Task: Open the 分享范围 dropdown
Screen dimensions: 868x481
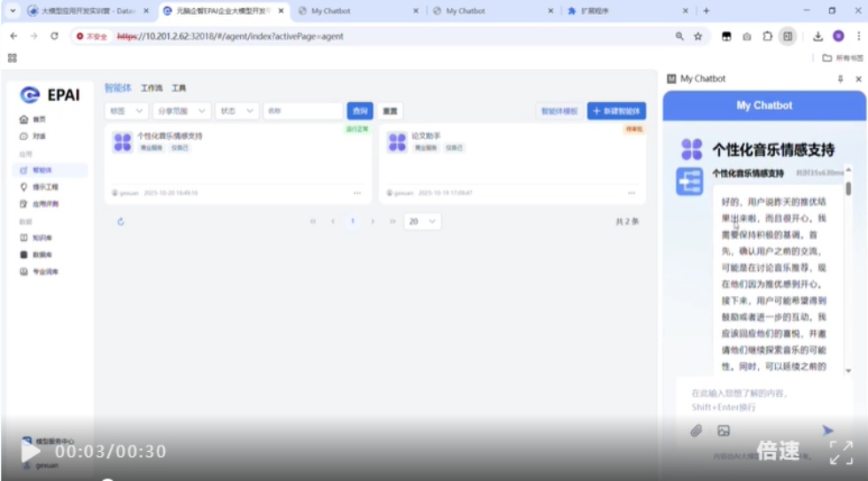Action: pos(182,111)
